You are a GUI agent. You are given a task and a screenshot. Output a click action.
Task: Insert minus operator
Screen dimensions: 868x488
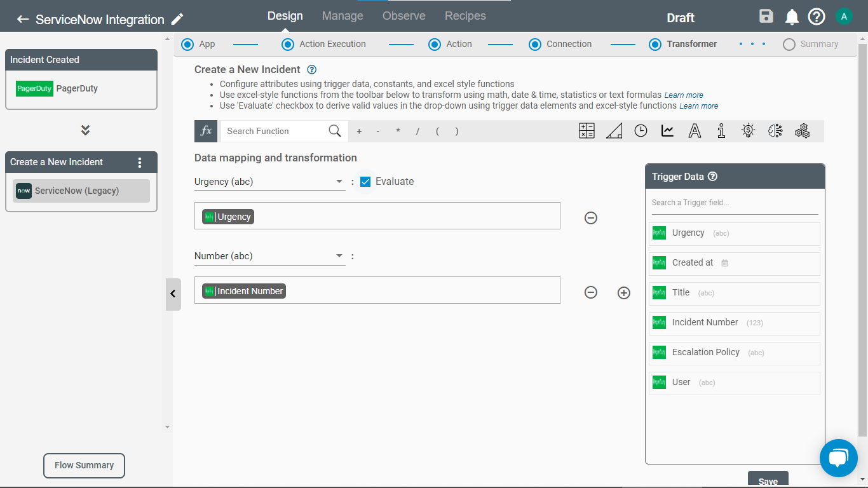[x=378, y=132]
